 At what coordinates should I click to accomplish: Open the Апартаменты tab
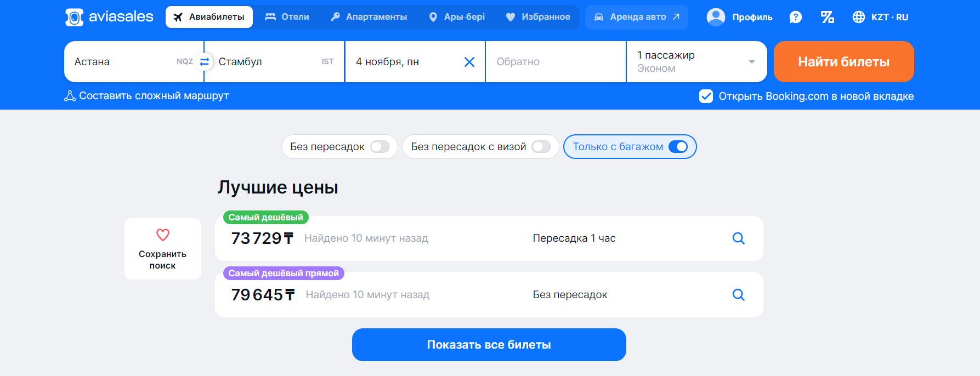coord(369,17)
